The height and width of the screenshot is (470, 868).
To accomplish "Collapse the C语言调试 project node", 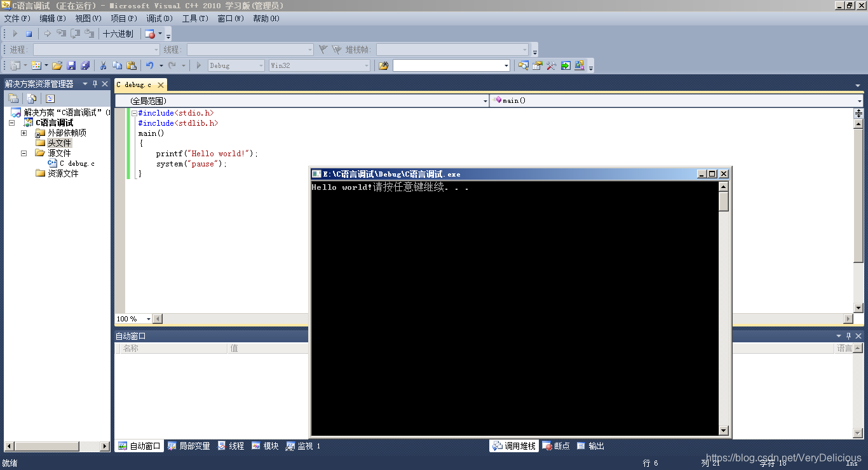I will click(11, 123).
